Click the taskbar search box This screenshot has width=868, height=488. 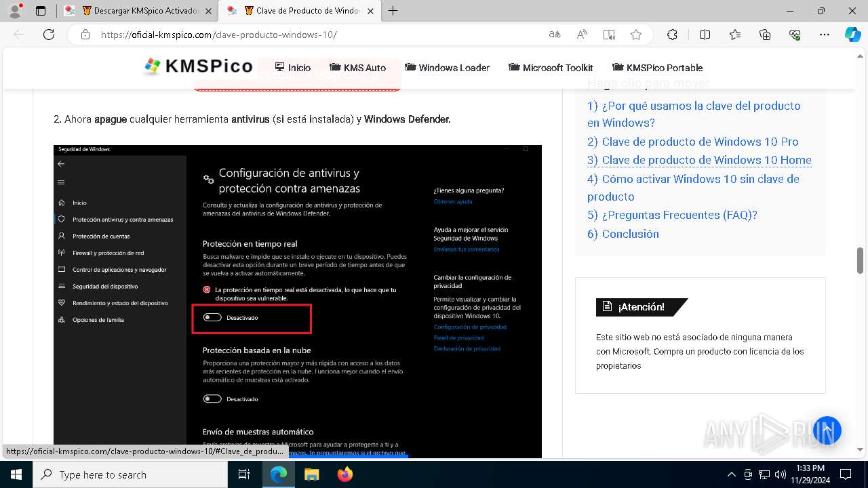pyautogui.click(x=130, y=474)
